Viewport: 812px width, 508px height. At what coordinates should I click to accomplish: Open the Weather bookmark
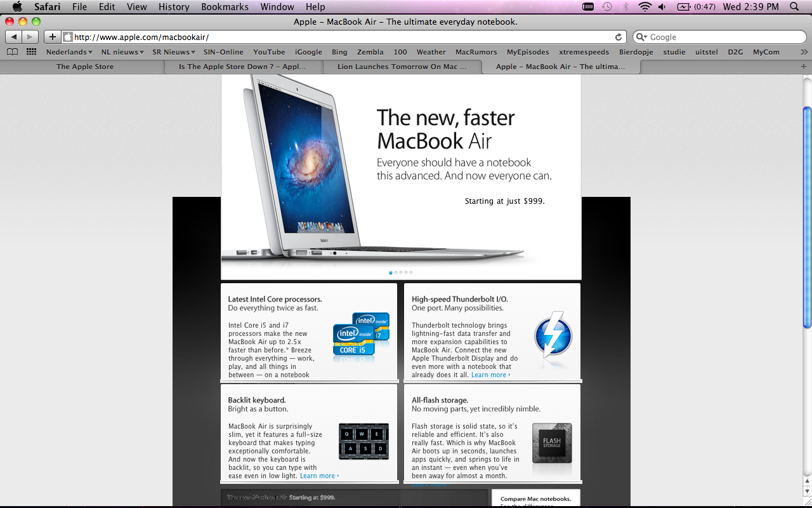(431, 52)
